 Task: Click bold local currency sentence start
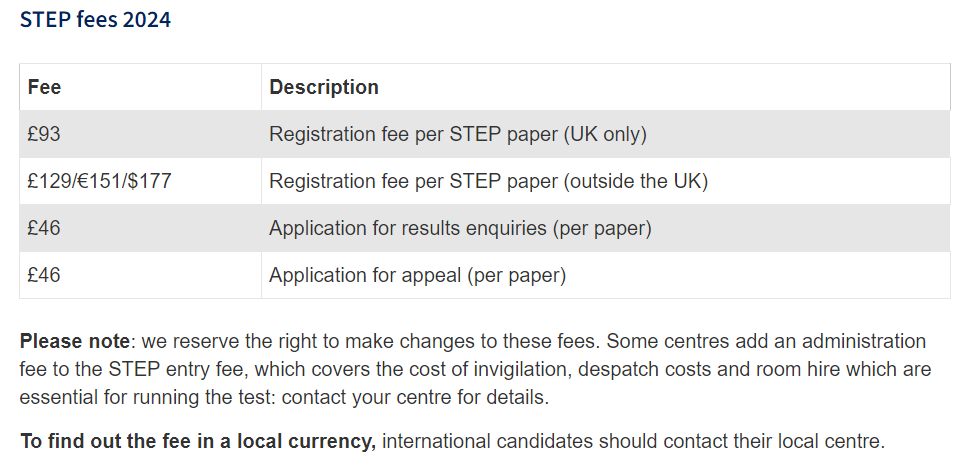(x=198, y=442)
